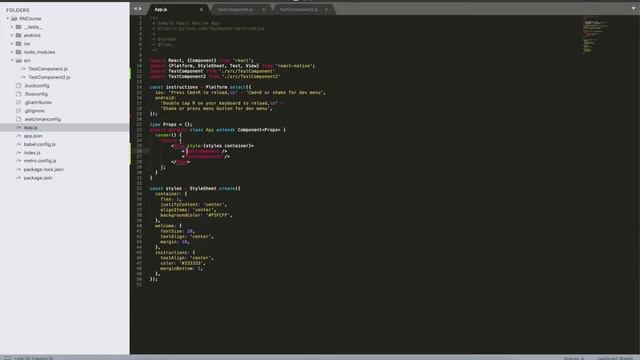
Task: Expand the ios folder arrow
Action: tap(12, 44)
